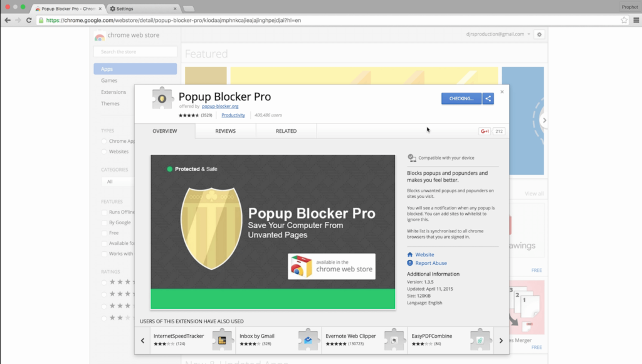This screenshot has height=364, width=642.
Task: Reload the page with the refresh icon
Action: pyautogui.click(x=29, y=20)
